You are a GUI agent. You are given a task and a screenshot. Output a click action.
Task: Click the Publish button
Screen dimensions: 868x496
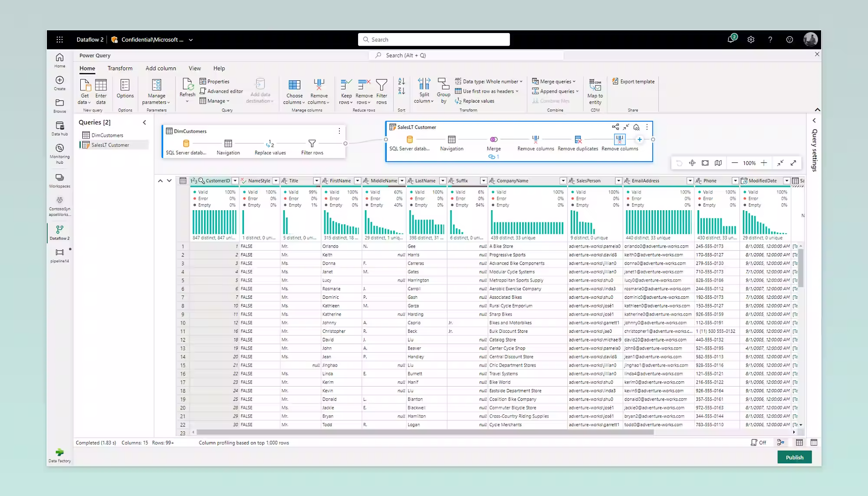click(794, 457)
